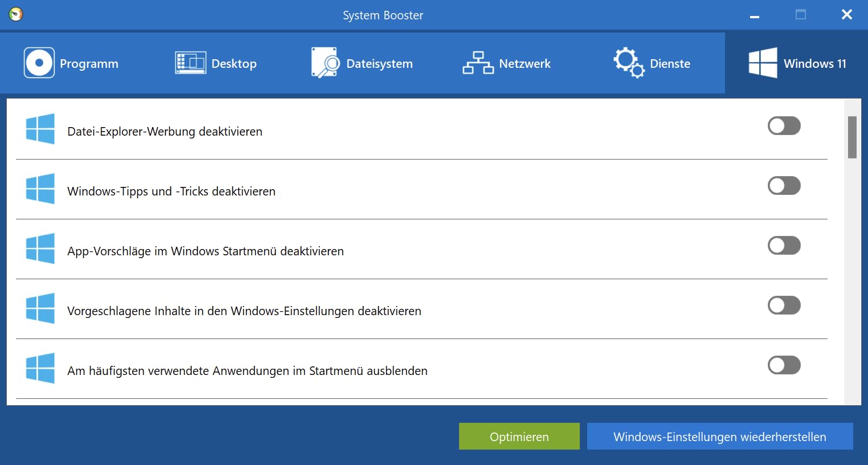Go to the Netzwerk tab
The width and height of the screenshot is (868, 465).
pyautogui.click(x=507, y=63)
